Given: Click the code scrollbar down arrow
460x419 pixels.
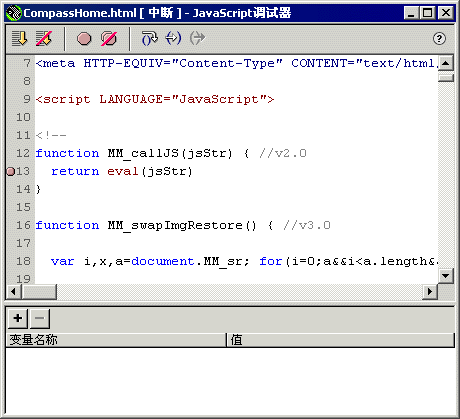Looking at the screenshot, I should [x=446, y=276].
